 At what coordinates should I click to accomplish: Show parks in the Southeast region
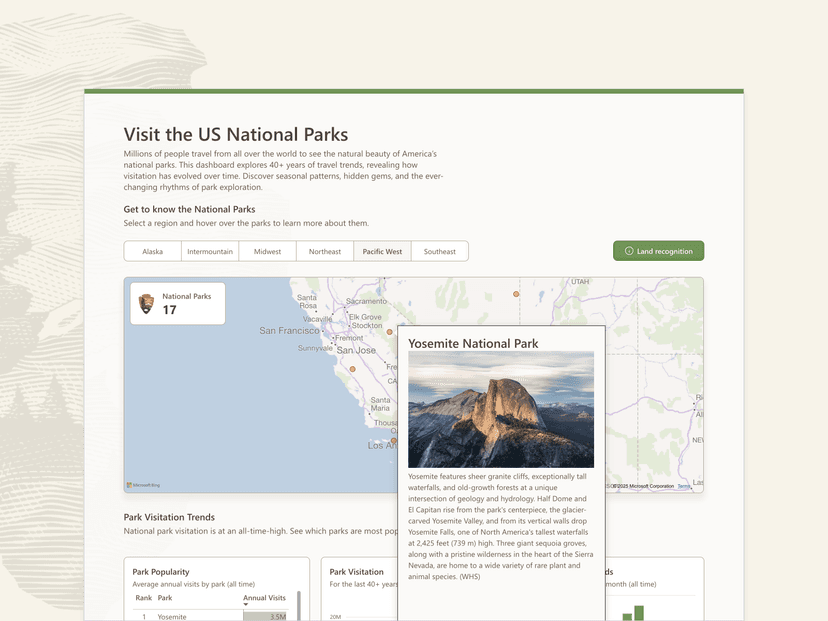(x=439, y=251)
